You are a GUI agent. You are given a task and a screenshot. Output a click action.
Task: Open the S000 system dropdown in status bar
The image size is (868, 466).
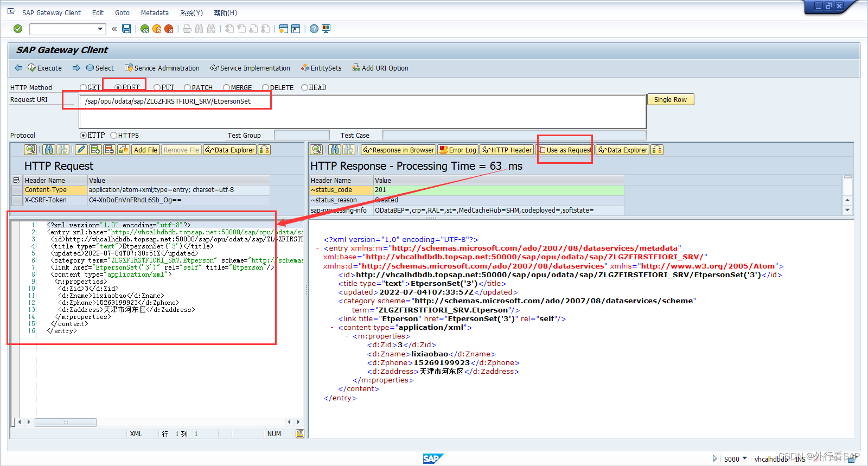coord(744,458)
